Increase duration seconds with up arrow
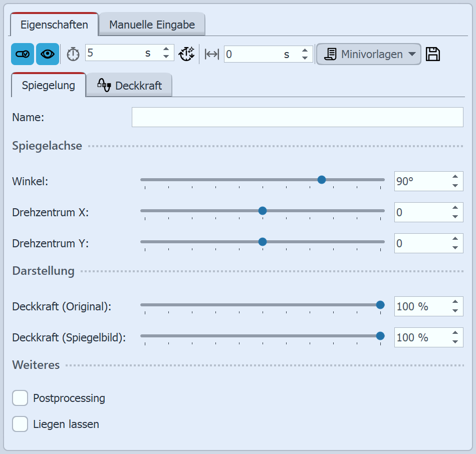476x454 pixels. pyautogui.click(x=166, y=50)
